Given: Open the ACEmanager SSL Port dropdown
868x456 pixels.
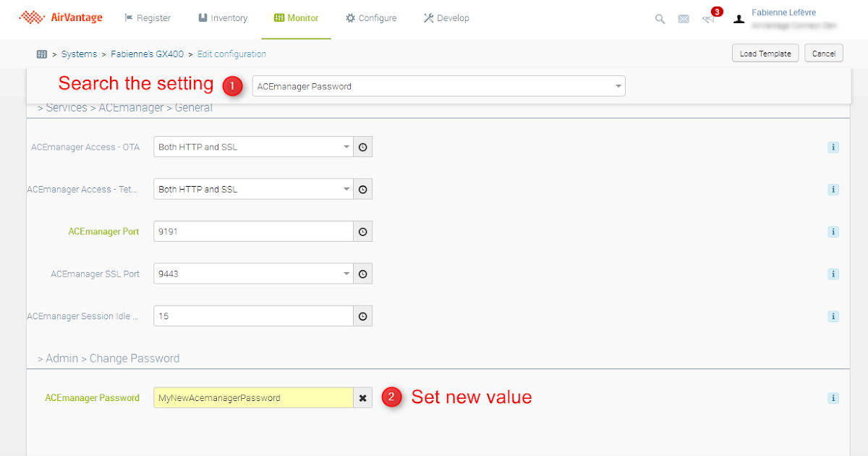Looking at the screenshot, I should [x=253, y=274].
